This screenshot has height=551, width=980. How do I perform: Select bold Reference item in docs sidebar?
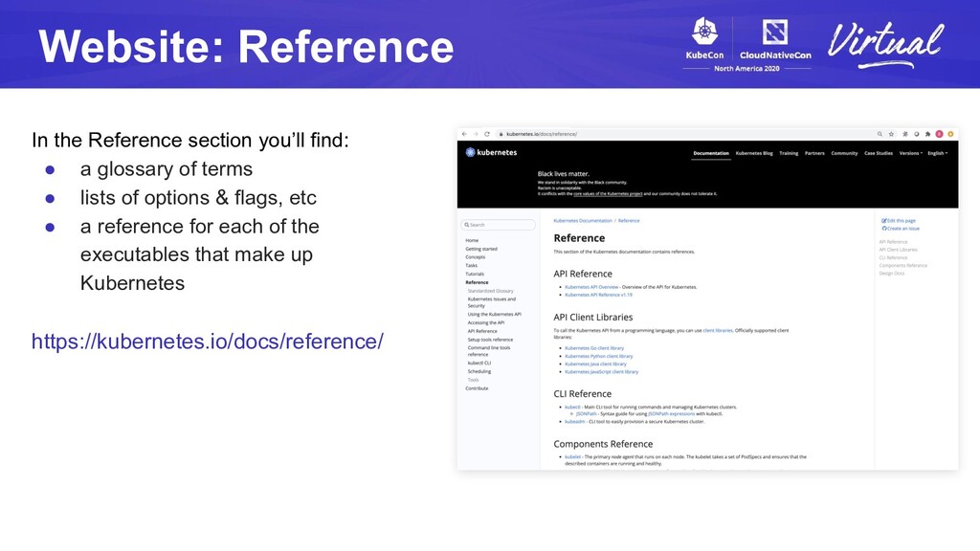tap(477, 282)
